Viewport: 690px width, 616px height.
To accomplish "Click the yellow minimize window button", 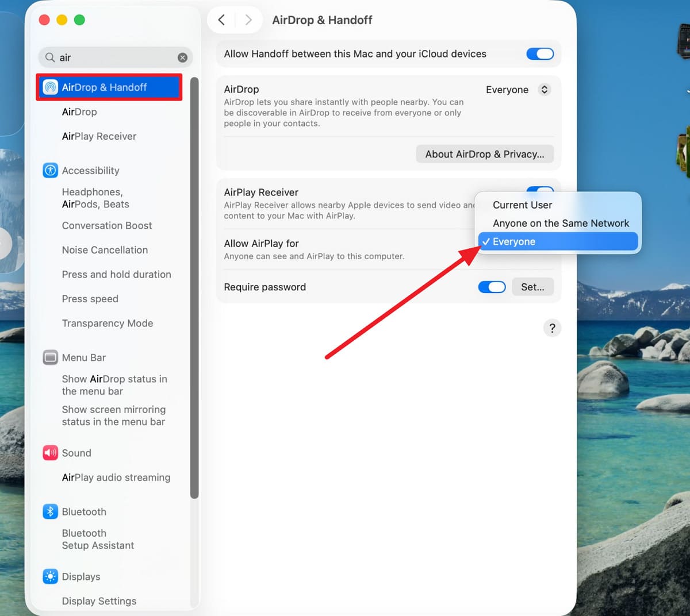I will point(62,20).
